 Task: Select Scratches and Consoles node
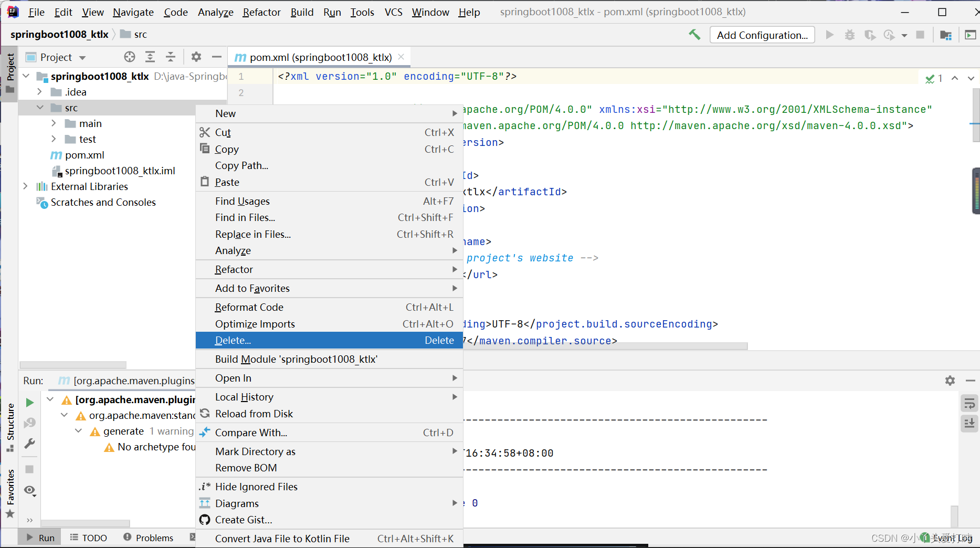103,202
